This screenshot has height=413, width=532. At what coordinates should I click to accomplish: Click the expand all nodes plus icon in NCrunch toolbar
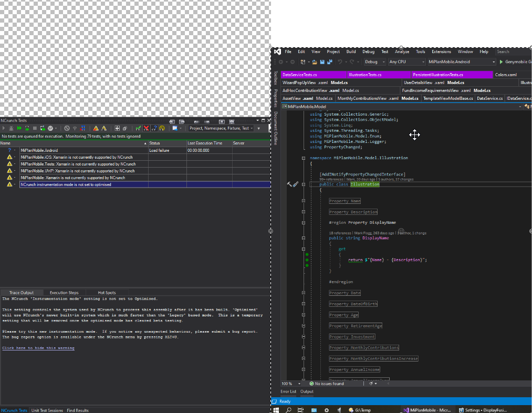117,128
